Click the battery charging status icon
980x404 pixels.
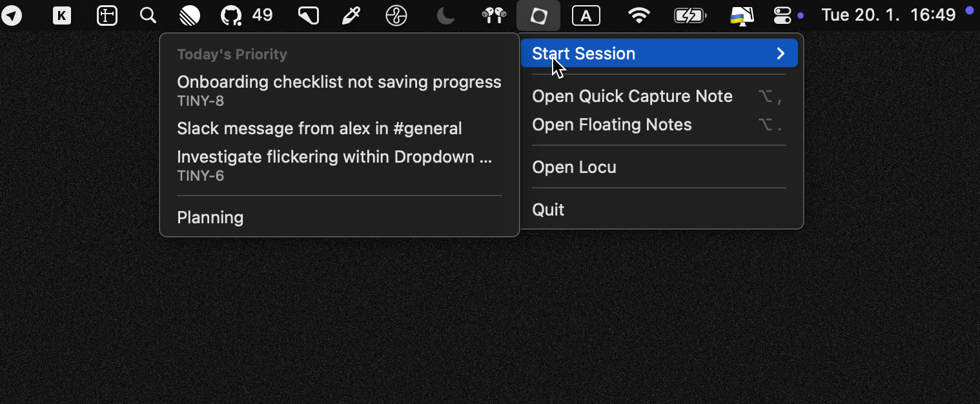pos(689,16)
